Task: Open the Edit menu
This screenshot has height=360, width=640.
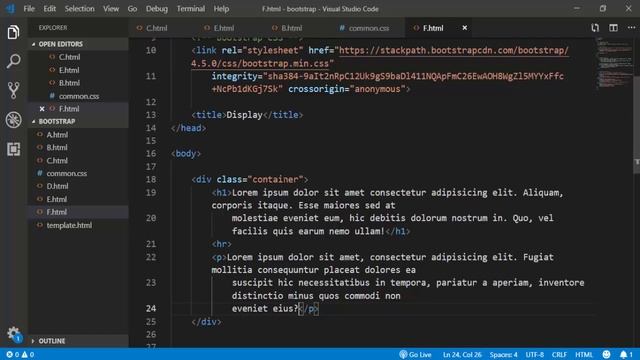Action: tap(49, 9)
